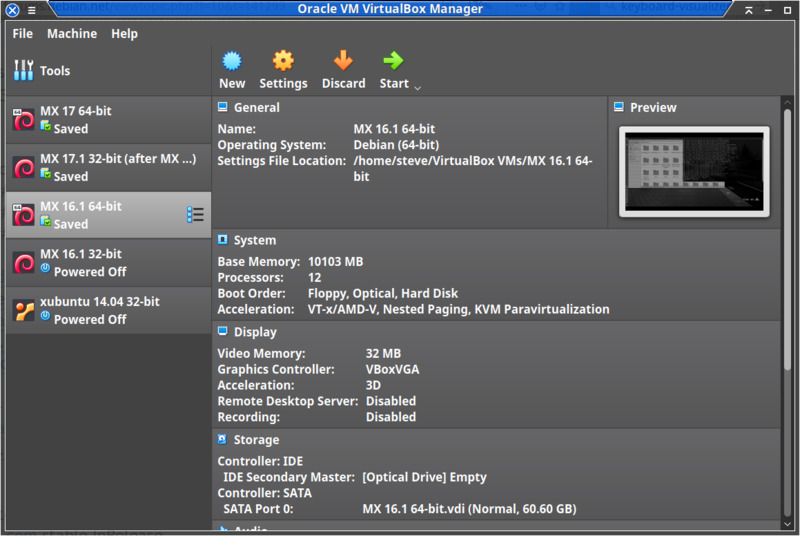The width and height of the screenshot is (800, 536).
Task: Click the scrollbar up arrow
Action: point(787,101)
